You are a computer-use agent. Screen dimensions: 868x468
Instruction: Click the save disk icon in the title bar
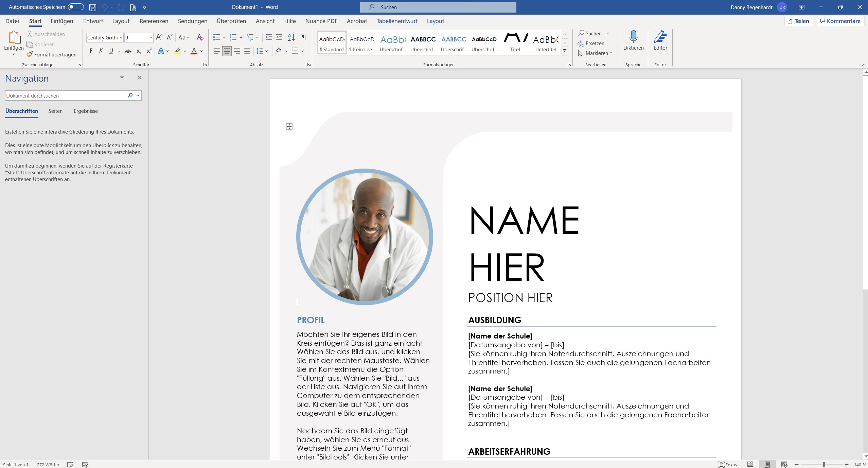tap(92, 7)
